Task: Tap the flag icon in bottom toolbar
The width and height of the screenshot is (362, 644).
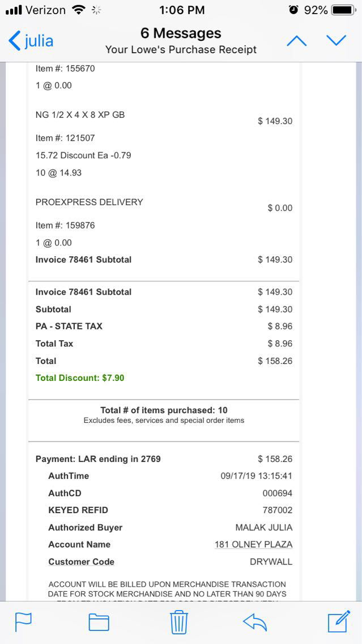Action: pos(23,622)
